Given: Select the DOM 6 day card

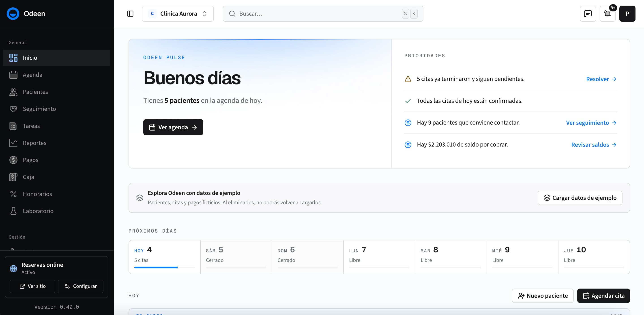Looking at the screenshot, I should pyautogui.click(x=307, y=257).
